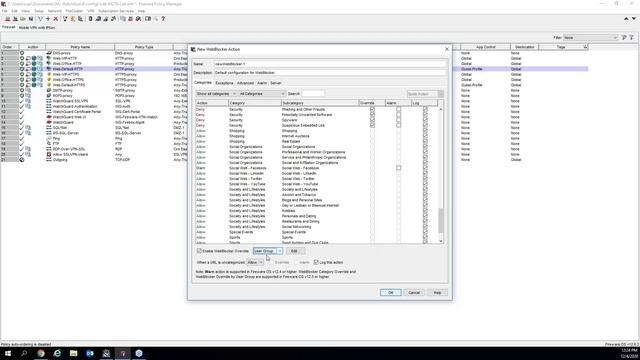Open File Explorer from taskbar
Screen dimensions: 640x360
click(73, 353)
